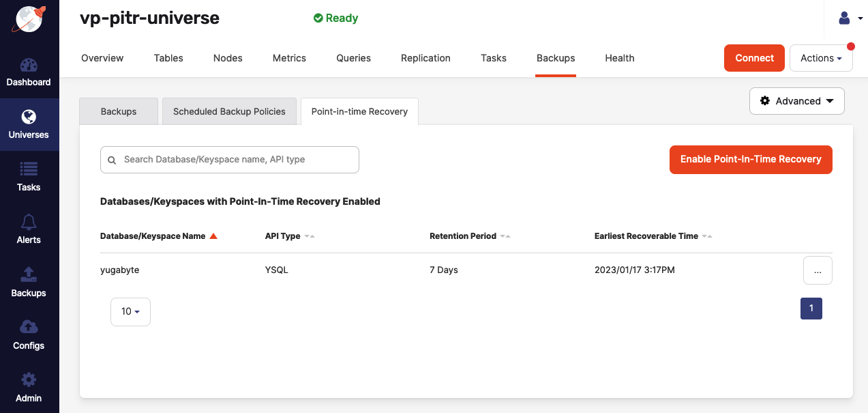The height and width of the screenshot is (413, 868).
Task: Open Configs cloud icon
Action: tap(29, 328)
